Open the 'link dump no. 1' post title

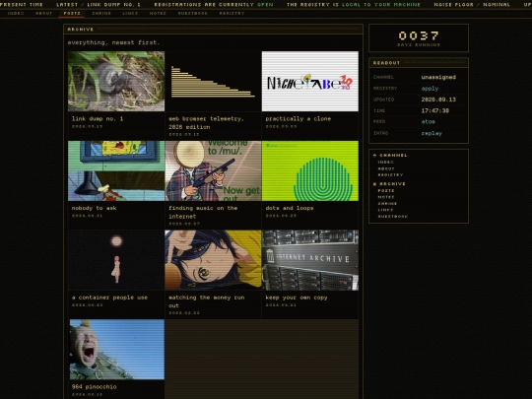[x=98, y=119]
